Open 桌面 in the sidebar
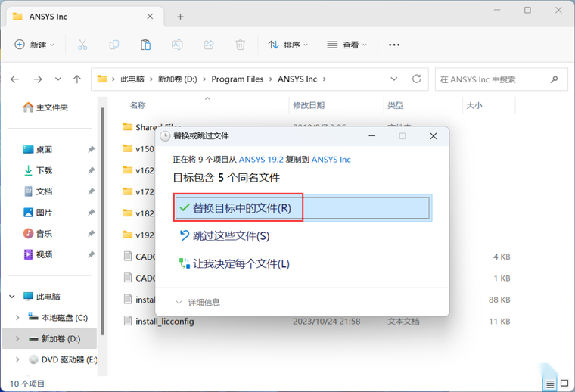 pos(38,149)
